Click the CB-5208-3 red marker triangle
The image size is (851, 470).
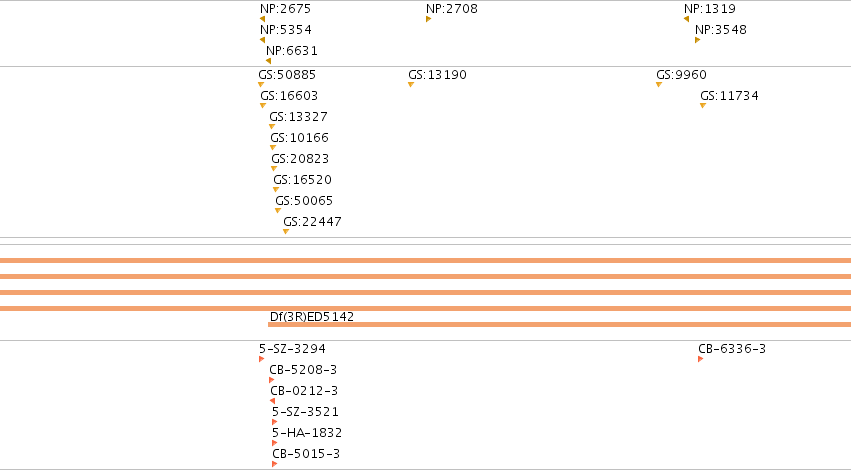point(272,380)
